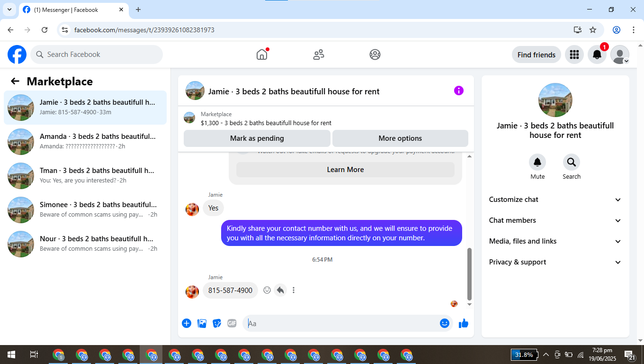View notifications bell with badge
Screen dimensions: 644x364
pyautogui.click(x=597, y=55)
